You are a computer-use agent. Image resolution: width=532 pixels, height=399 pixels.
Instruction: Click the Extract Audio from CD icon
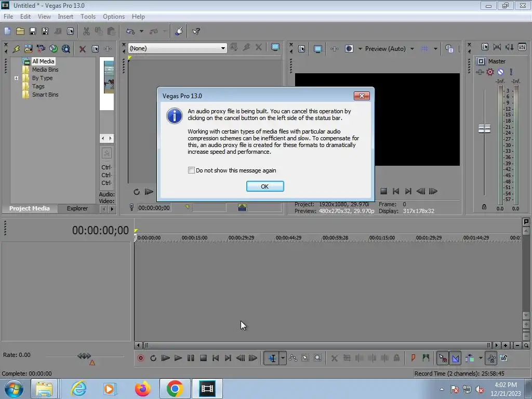pyautogui.click(x=54, y=49)
